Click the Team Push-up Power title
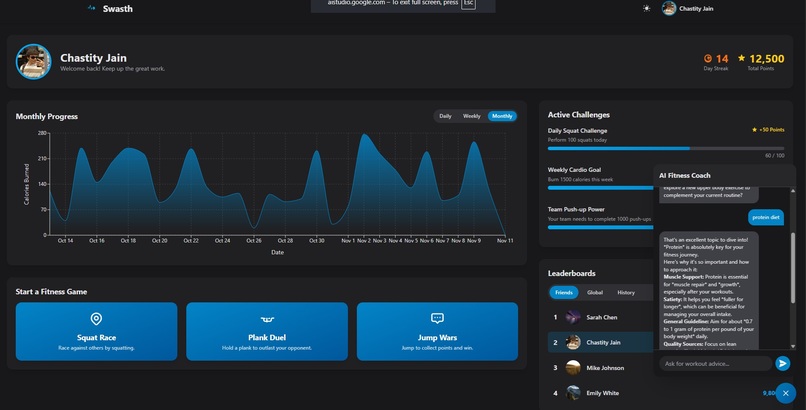 (x=576, y=210)
